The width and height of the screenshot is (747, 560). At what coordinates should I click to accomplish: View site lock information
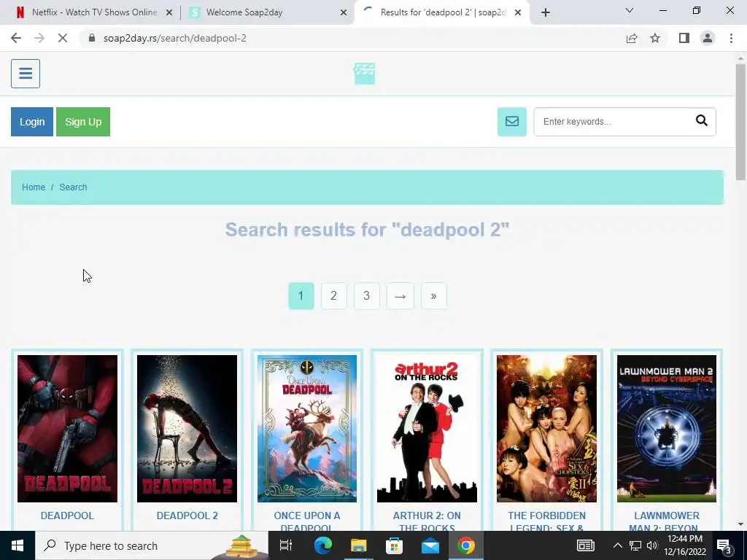[92, 38]
